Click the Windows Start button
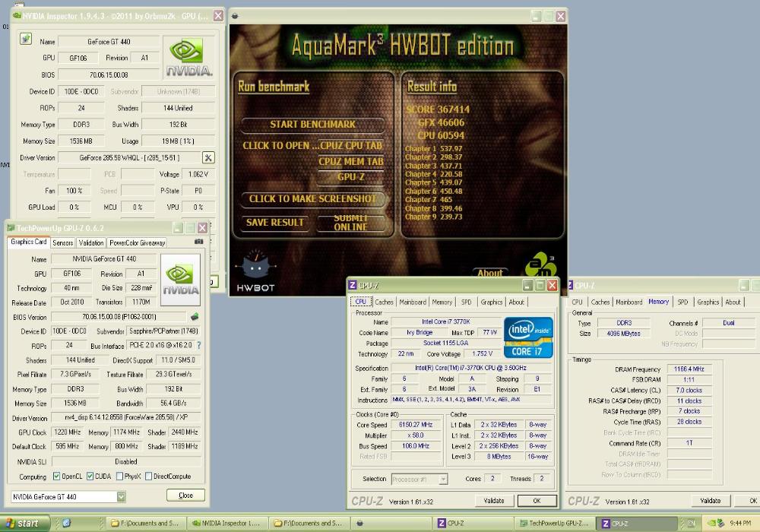 coord(25,524)
